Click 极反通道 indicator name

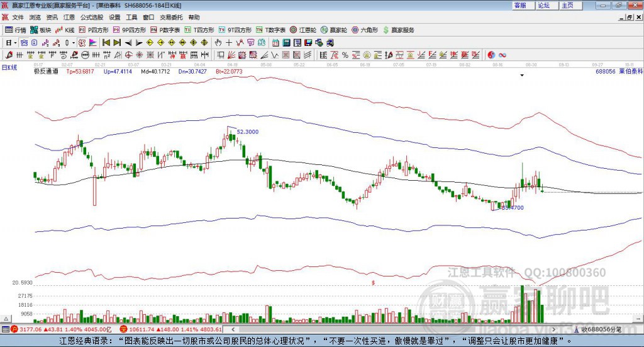pyautogui.click(x=46, y=71)
